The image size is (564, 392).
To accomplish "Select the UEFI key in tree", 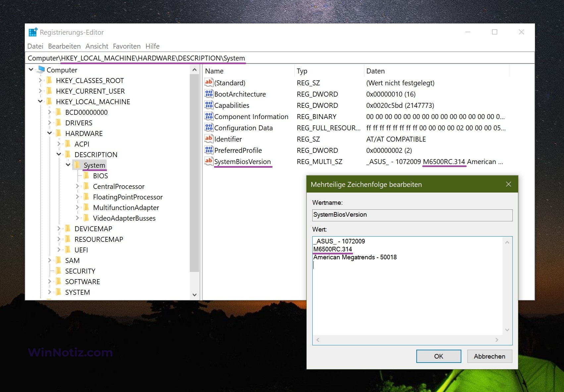I will tap(81, 250).
